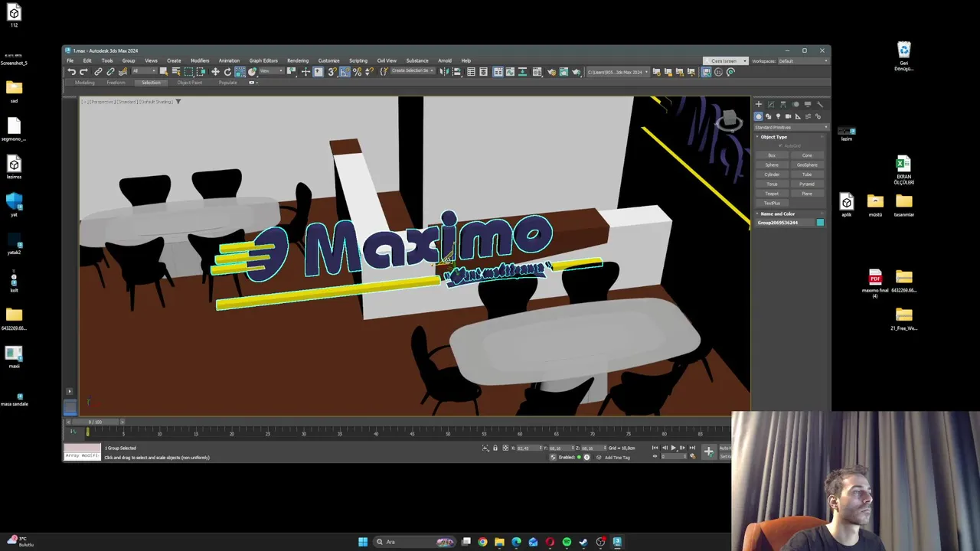Click the Play Animation button
This screenshot has width=980, height=551.
(674, 448)
